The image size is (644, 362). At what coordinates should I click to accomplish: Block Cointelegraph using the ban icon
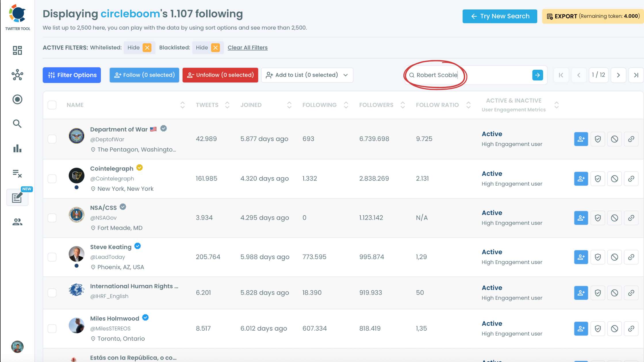pyautogui.click(x=614, y=179)
